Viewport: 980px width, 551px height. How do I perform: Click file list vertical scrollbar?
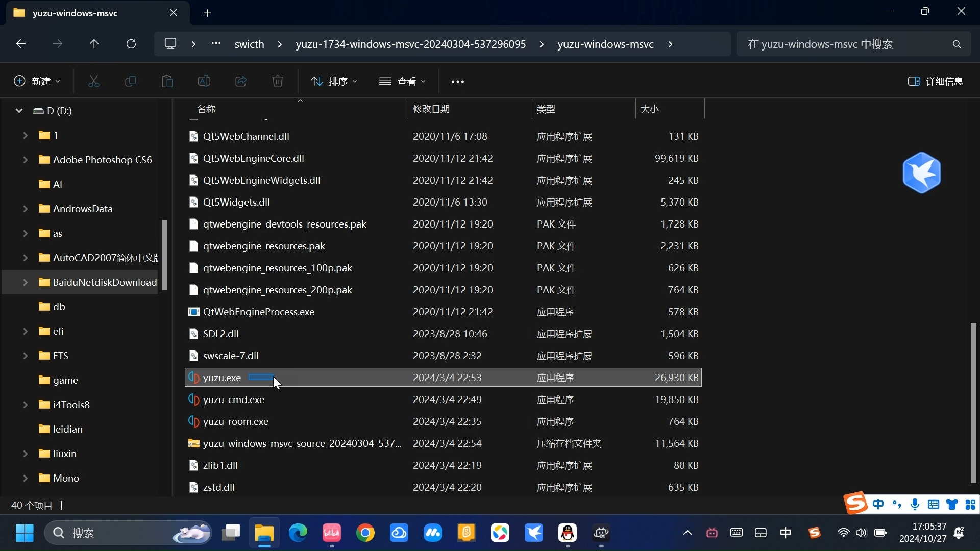[973, 403]
